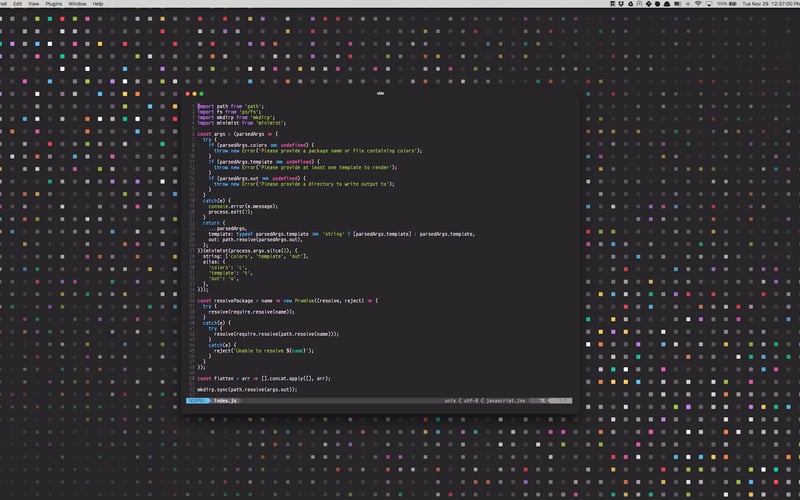Click the line 'console.error(e.message);'

[x=243, y=206]
